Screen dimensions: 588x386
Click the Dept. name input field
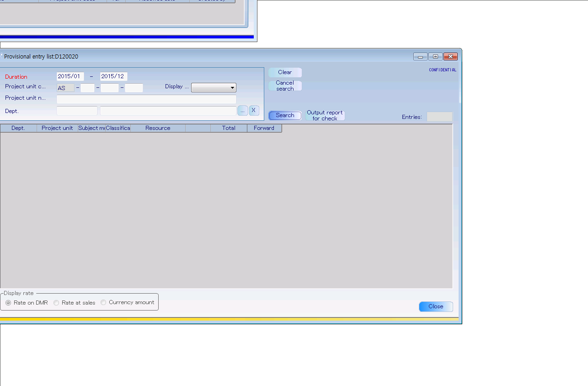tap(168, 111)
